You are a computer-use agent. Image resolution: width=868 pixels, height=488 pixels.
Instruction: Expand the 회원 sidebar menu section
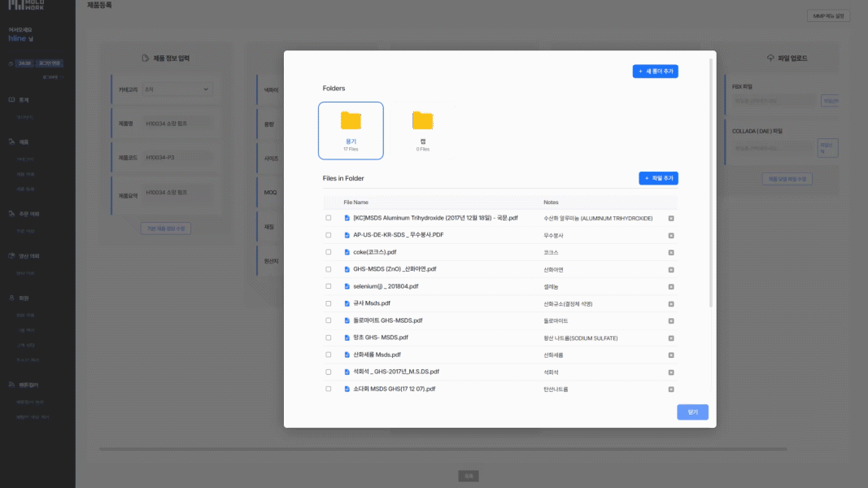[x=24, y=298]
